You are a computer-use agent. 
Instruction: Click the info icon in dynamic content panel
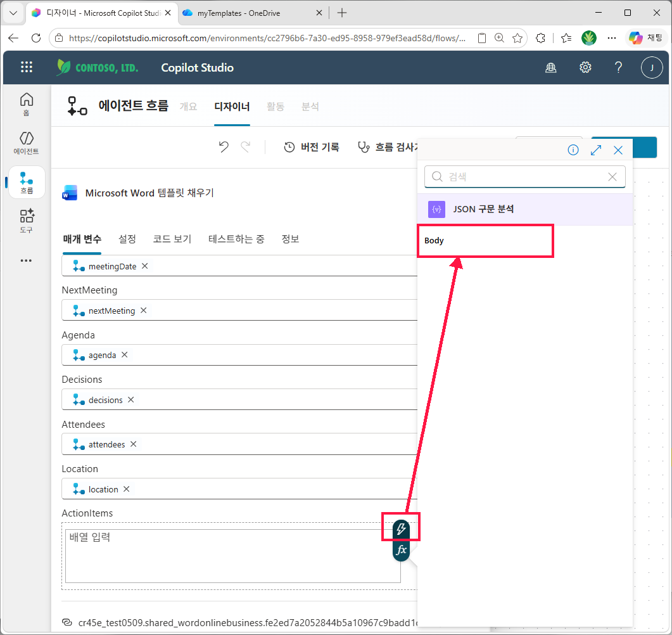pyautogui.click(x=573, y=150)
